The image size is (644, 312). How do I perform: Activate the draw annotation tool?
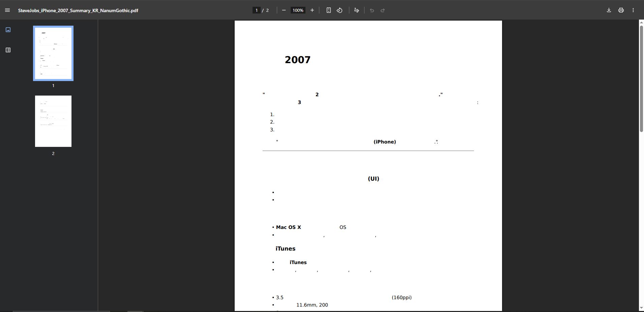[356, 10]
